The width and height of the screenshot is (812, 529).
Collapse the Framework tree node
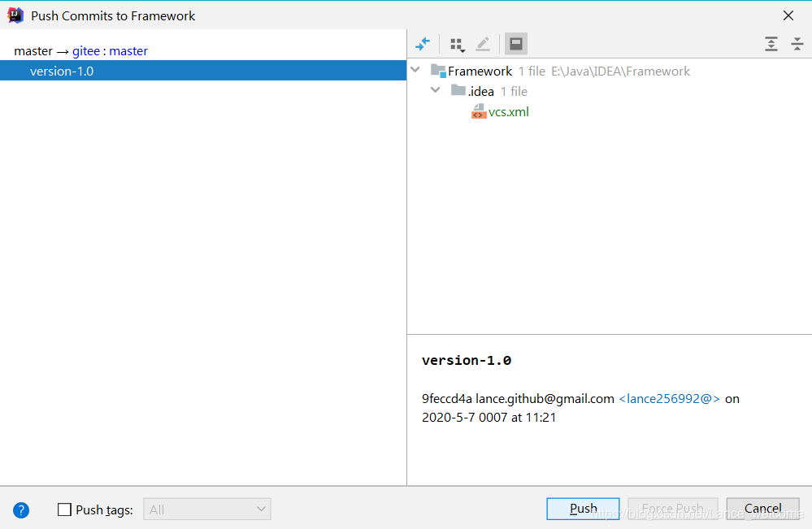415,70
